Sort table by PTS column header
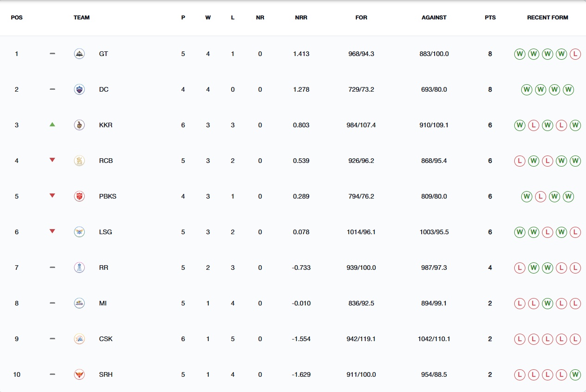Image resolution: width=586 pixels, height=392 pixels. 490,18
